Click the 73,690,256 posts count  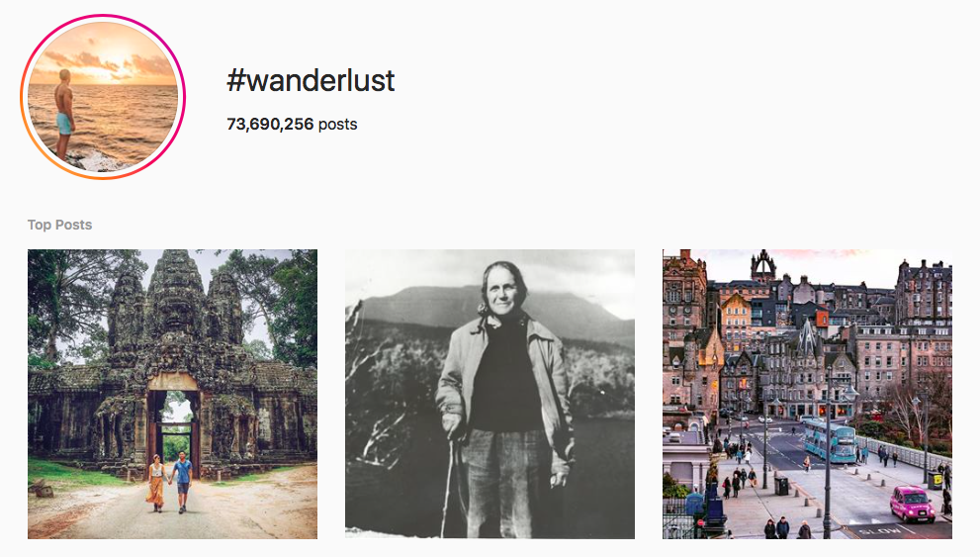(292, 124)
